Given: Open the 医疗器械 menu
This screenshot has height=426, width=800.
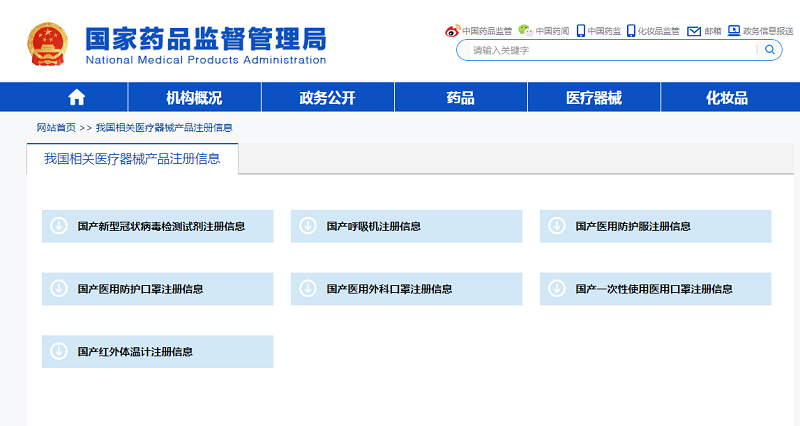Looking at the screenshot, I should pyautogui.click(x=594, y=97).
